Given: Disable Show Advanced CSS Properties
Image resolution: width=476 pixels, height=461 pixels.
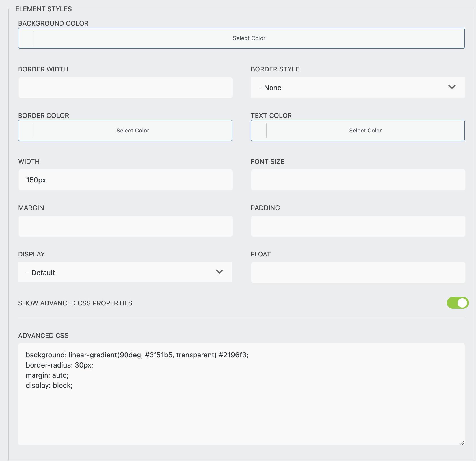Looking at the screenshot, I should point(457,303).
